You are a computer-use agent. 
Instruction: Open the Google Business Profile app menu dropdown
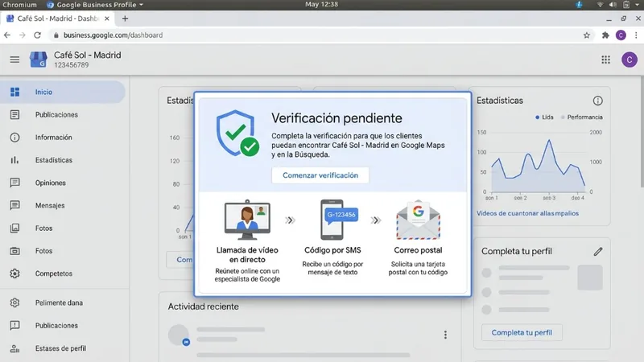click(95, 5)
